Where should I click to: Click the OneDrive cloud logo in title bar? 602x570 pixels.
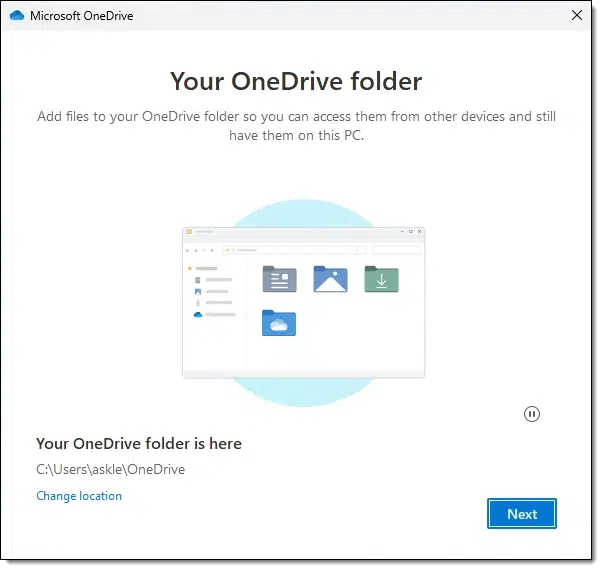click(x=17, y=15)
